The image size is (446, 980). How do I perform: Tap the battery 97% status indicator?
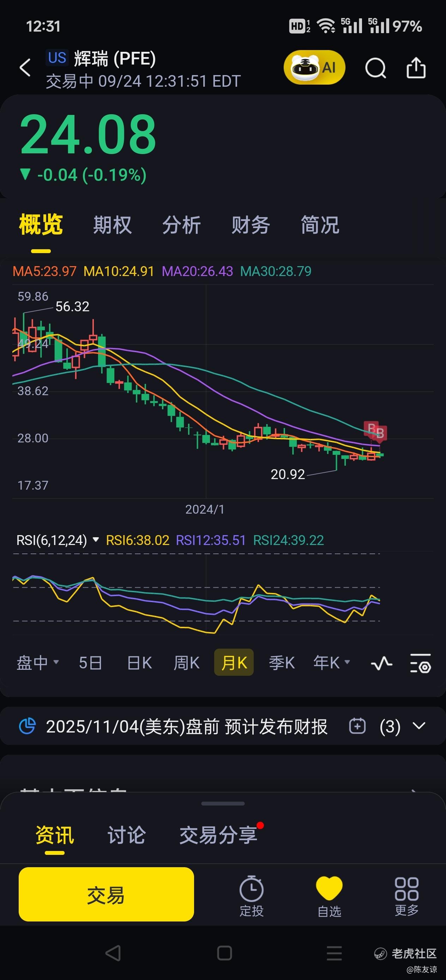407,26
